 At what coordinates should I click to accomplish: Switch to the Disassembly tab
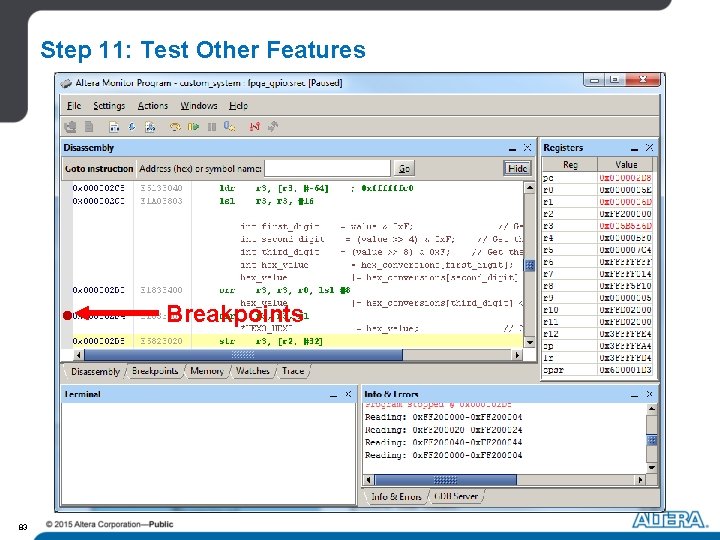pyautogui.click(x=96, y=371)
